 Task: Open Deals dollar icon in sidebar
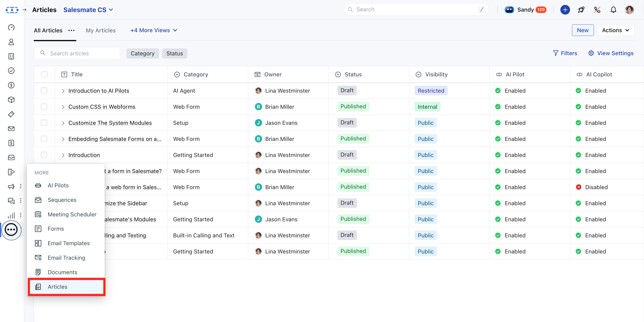coord(11,85)
